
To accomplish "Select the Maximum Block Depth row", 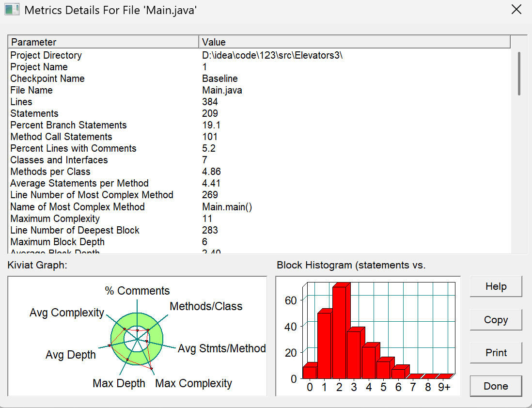I will pos(259,242).
